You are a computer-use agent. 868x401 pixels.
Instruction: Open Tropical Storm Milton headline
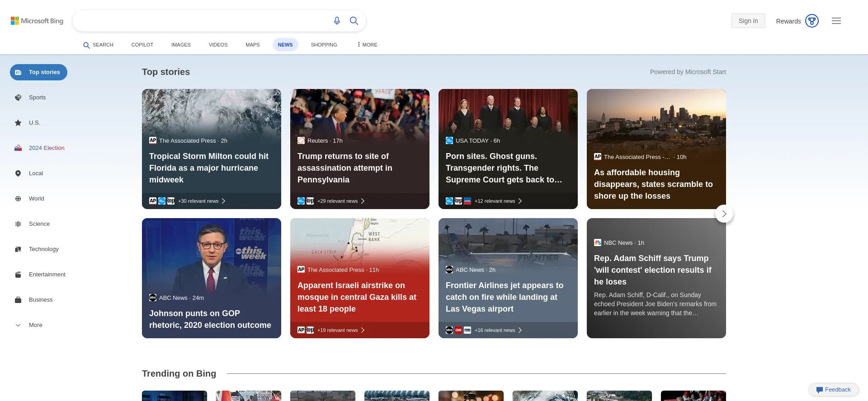point(209,168)
